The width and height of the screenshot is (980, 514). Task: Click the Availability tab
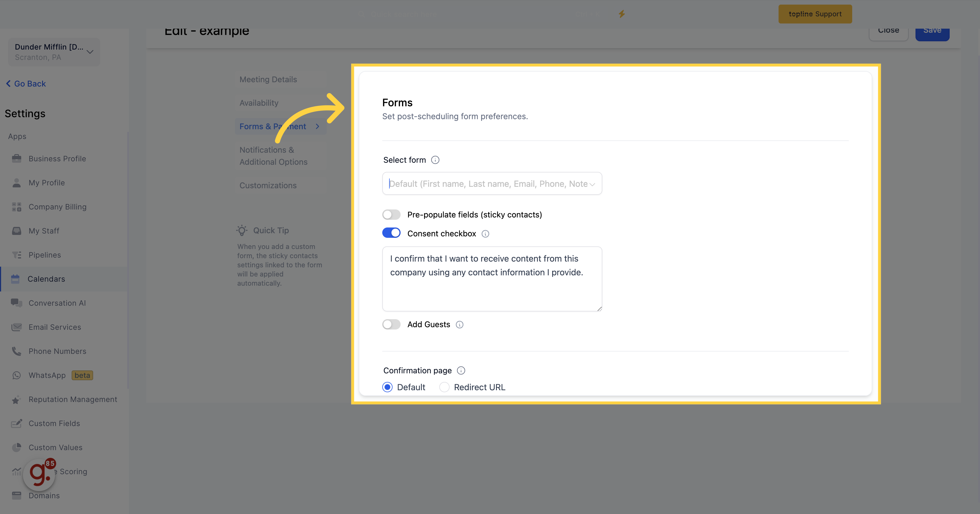click(258, 102)
